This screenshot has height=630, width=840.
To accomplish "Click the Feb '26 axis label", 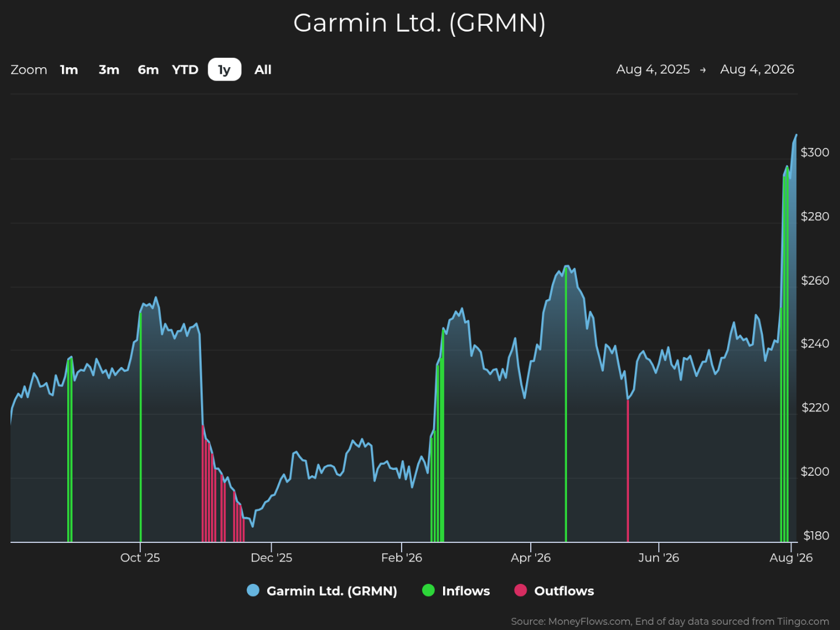I will (402, 558).
